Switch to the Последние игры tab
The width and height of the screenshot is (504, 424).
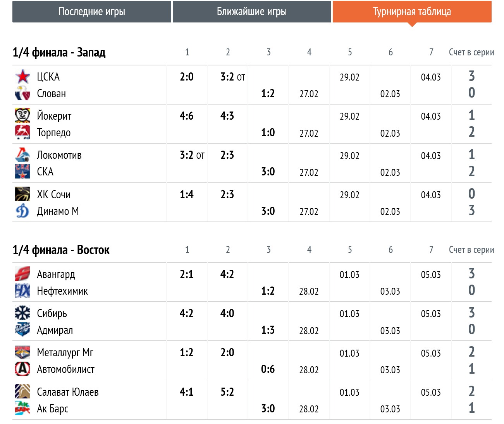[92, 12]
